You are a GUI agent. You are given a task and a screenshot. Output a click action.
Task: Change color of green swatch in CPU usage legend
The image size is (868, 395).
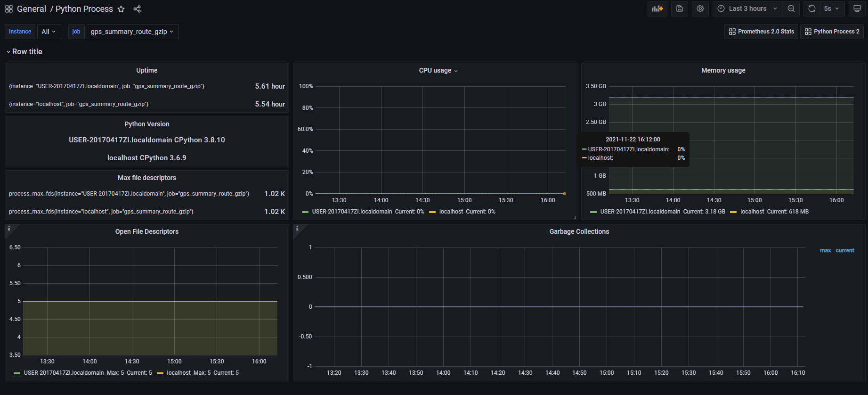(305, 212)
